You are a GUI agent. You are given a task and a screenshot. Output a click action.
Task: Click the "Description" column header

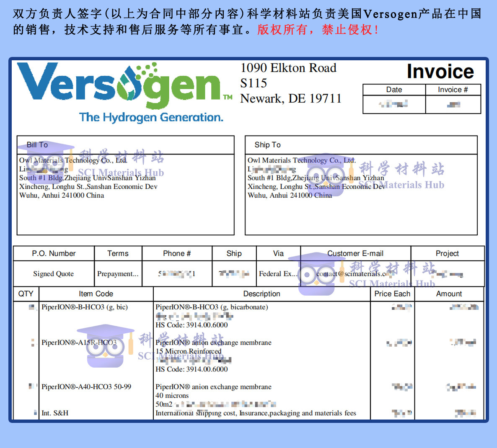pos(262,294)
